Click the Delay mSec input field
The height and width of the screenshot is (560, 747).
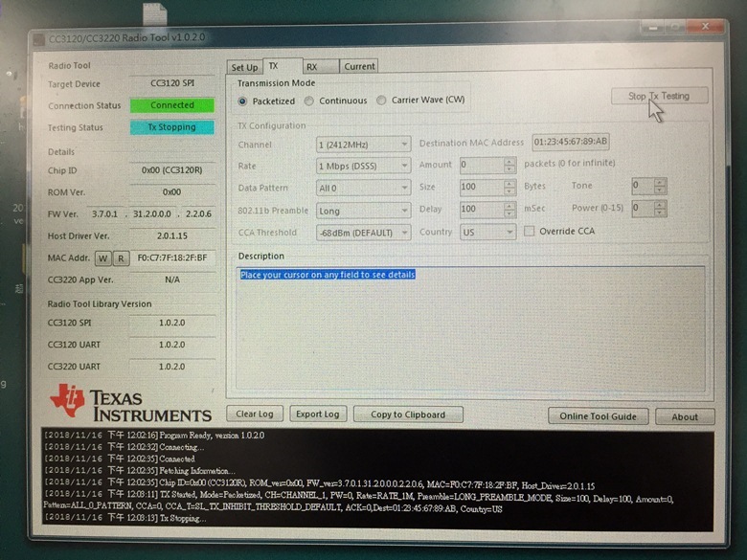482,209
